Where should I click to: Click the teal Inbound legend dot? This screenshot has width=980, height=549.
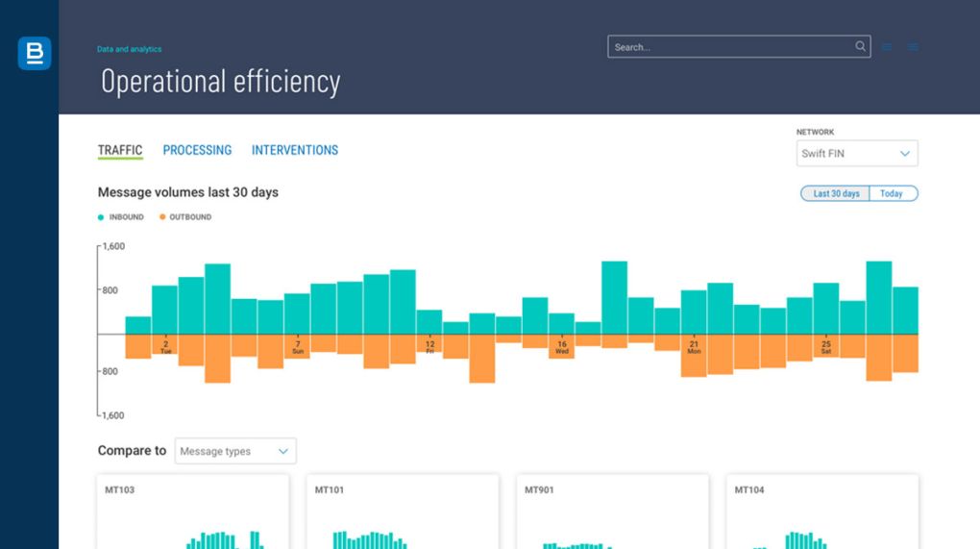point(101,217)
